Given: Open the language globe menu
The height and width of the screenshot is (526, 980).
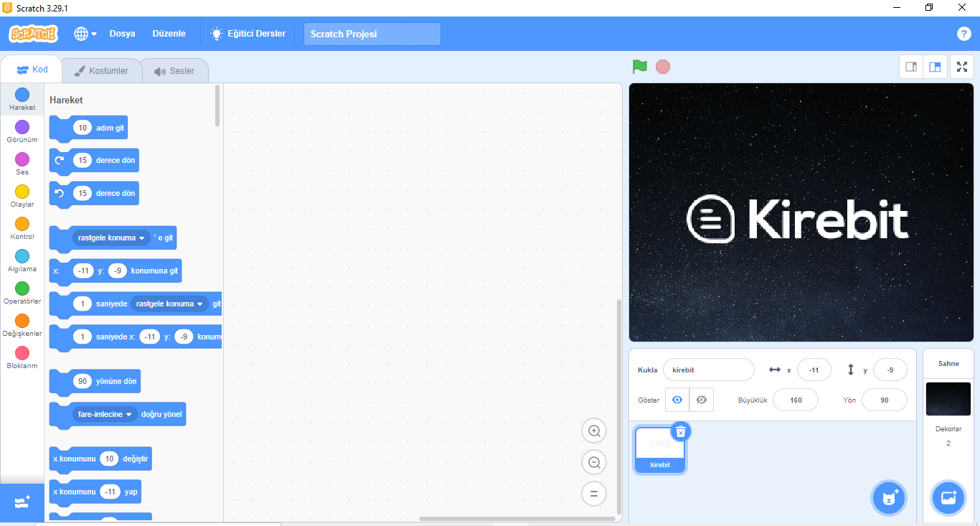Looking at the screenshot, I should tap(85, 34).
